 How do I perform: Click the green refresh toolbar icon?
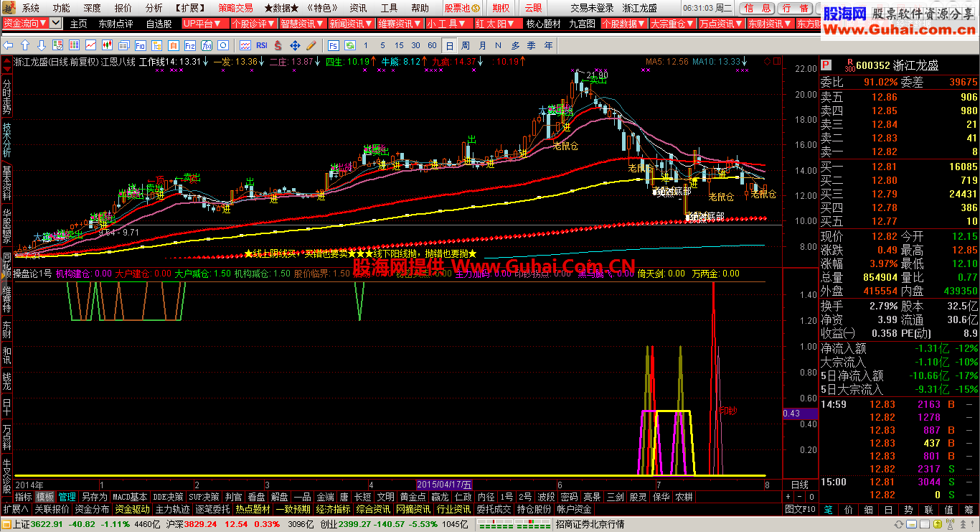click(349, 45)
